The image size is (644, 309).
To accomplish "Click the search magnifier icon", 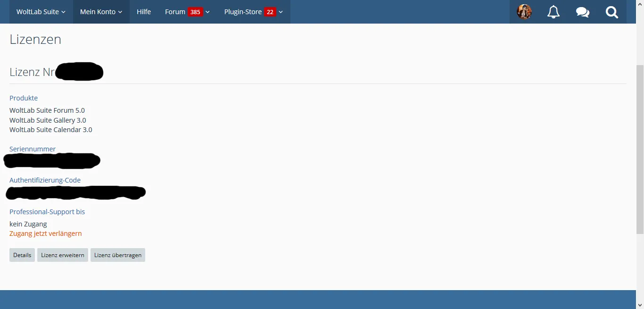I will (x=612, y=12).
